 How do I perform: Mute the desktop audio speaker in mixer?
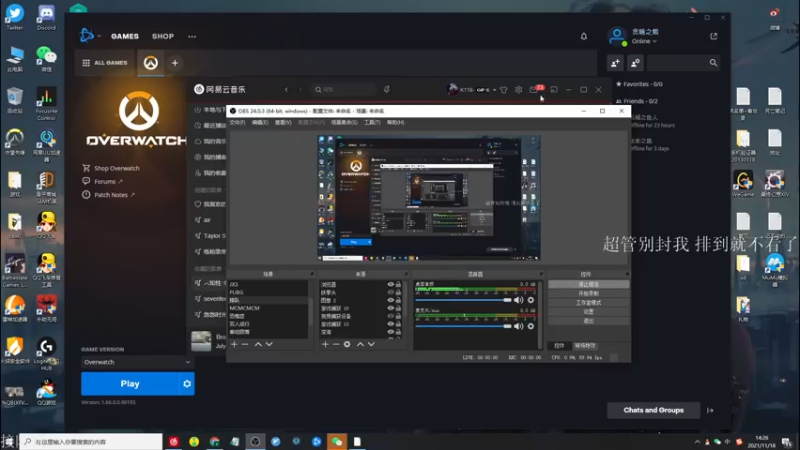point(518,300)
